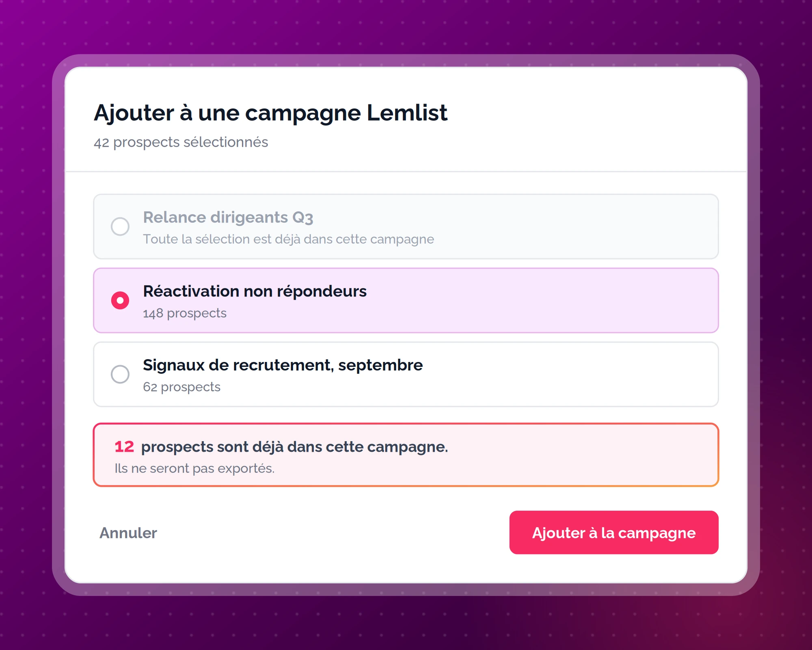Click the red "12" number in warning
Screen dimensions: 812x650
tap(124, 446)
